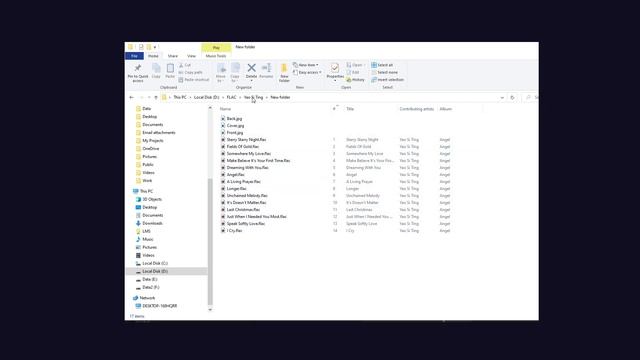Open Properties checkmark icon
The width and height of the screenshot is (640, 360).
click(x=335, y=68)
